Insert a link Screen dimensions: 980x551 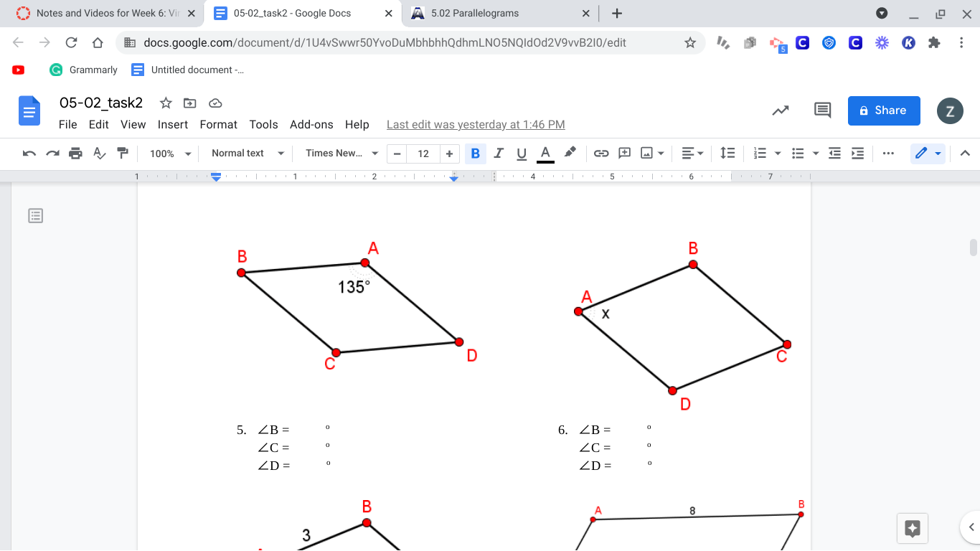601,154
